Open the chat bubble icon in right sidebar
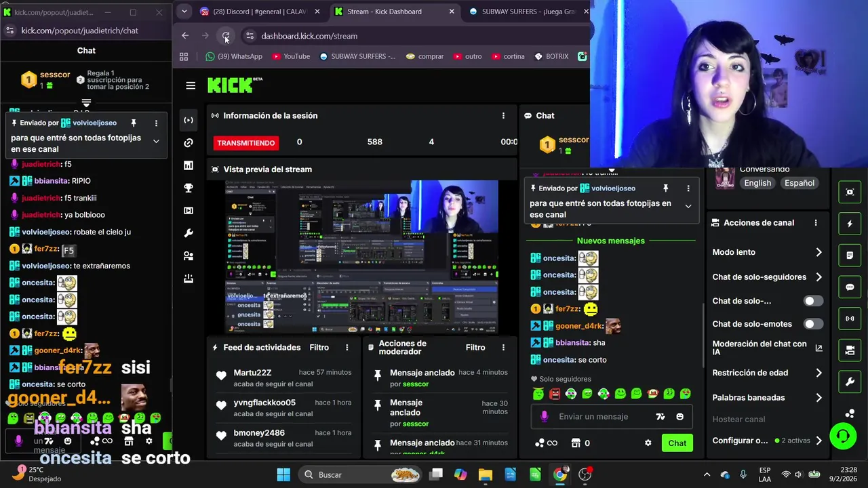The height and width of the screenshot is (488, 868). (x=850, y=287)
